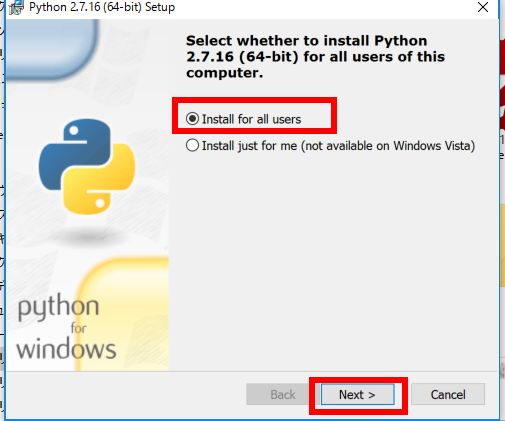The image size is (505, 421).
Task: Click the yellow snake half of logo
Action: pos(99,179)
